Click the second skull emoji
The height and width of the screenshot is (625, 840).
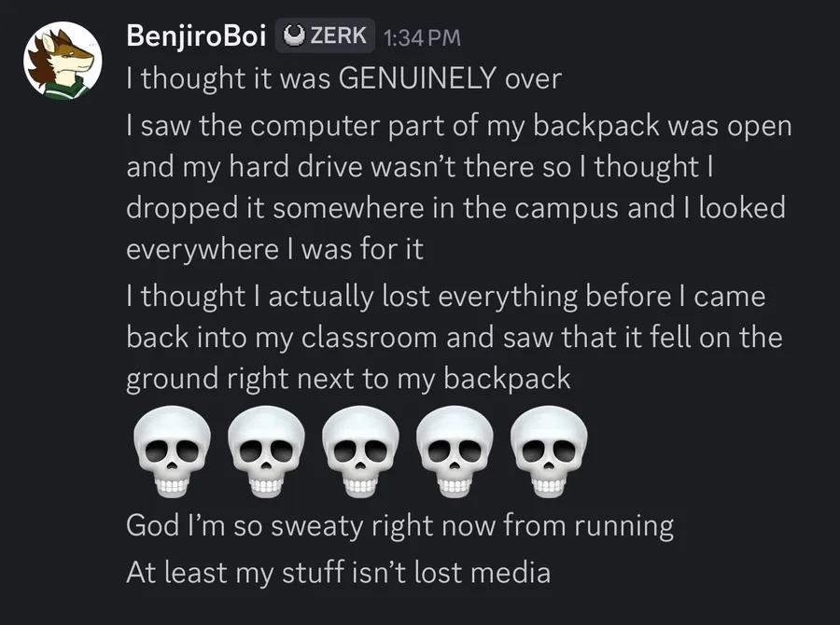[x=265, y=454]
